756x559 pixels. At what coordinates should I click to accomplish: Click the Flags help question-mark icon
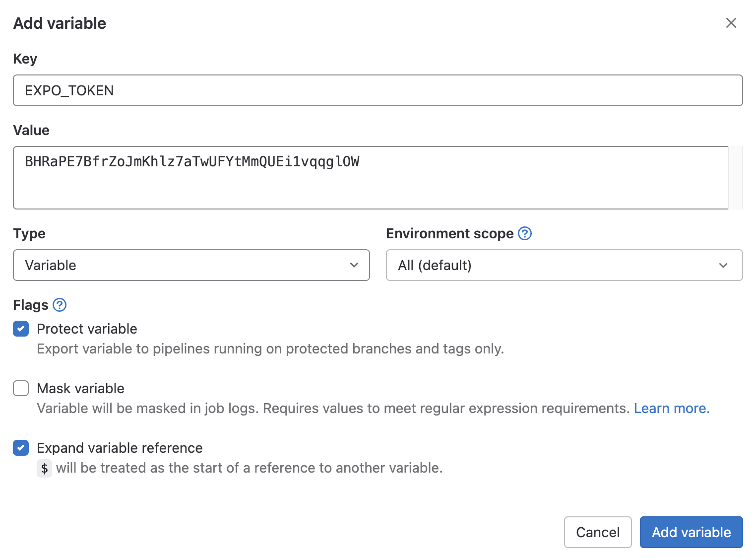click(x=60, y=305)
